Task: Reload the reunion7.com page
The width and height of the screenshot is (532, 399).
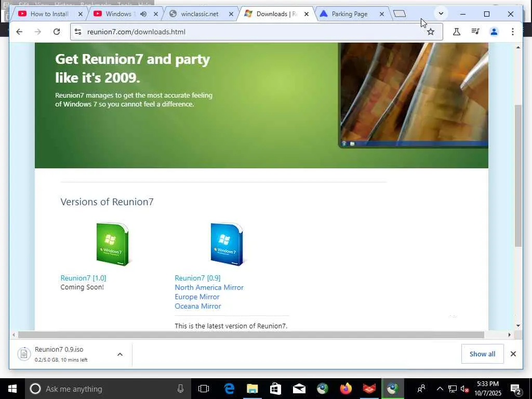Action: coord(57,32)
